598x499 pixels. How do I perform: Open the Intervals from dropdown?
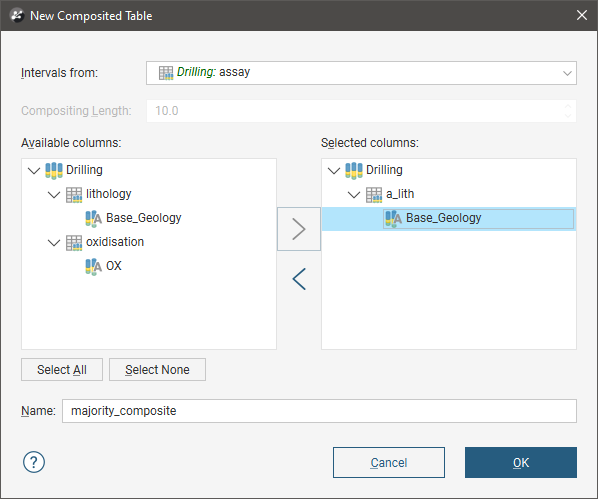tap(361, 73)
